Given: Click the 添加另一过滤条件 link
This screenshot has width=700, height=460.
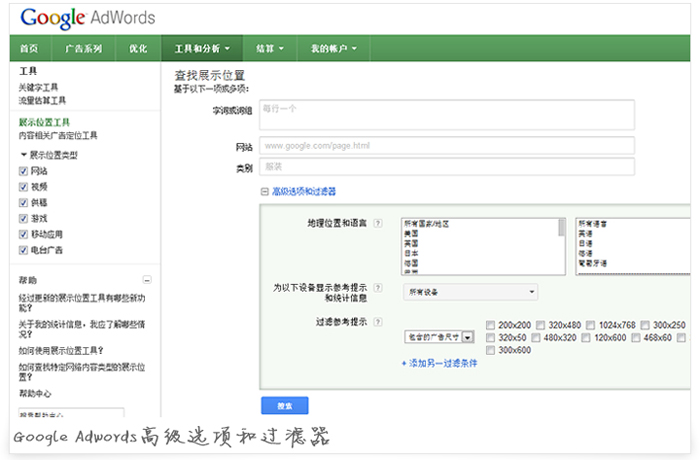Looking at the screenshot, I should (x=440, y=363).
